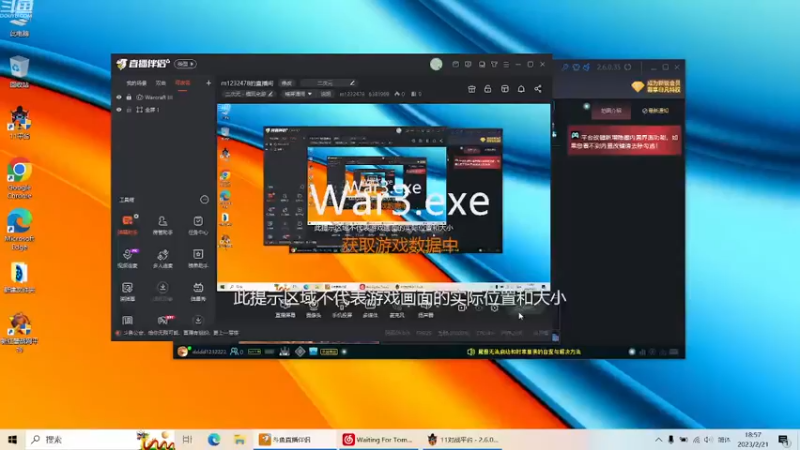Click the padlock icon above preview
This screenshot has width=800, height=450.
488,89
